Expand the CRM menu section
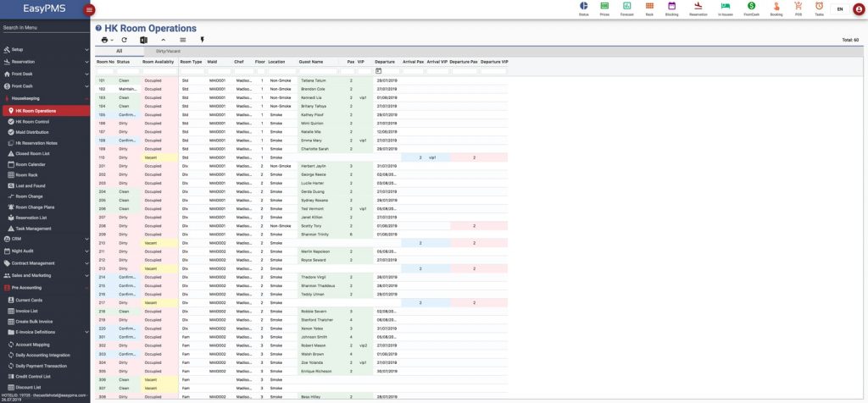The height and width of the screenshot is (403, 868). pyautogui.click(x=45, y=239)
